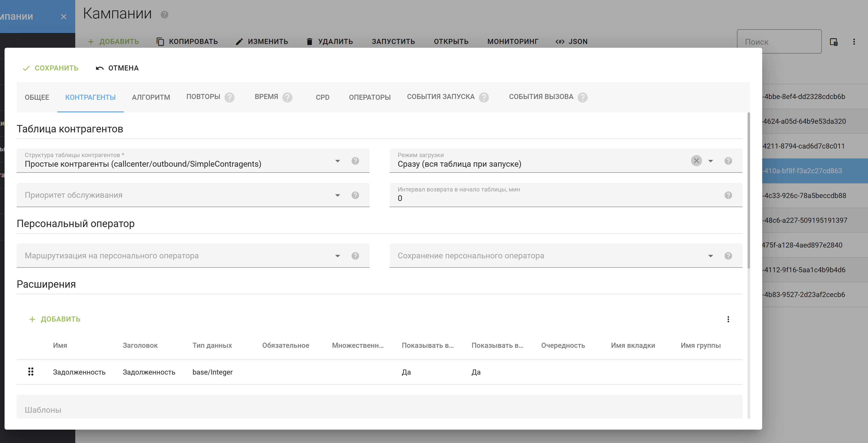Open Сохранение персонального оператора dropdown

coord(710,256)
